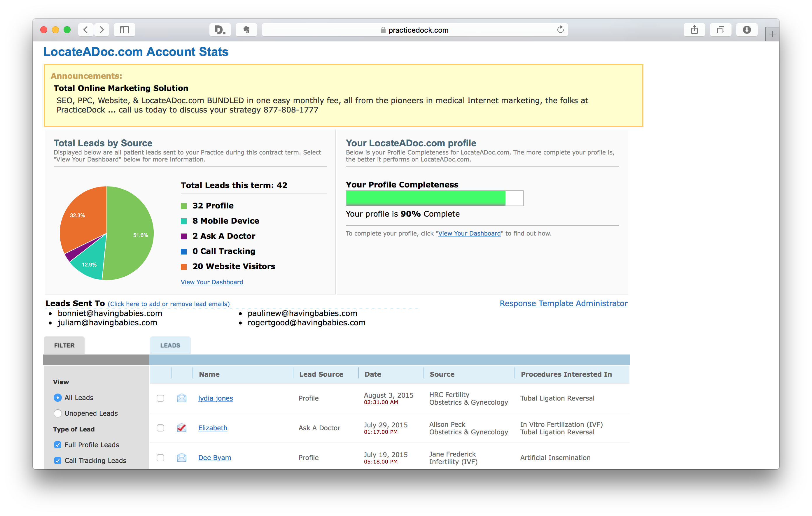The width and height of the screenshot is (812, 516).
Task: Click the Dashlane extension icon
Action: click(x=220, y=30)
